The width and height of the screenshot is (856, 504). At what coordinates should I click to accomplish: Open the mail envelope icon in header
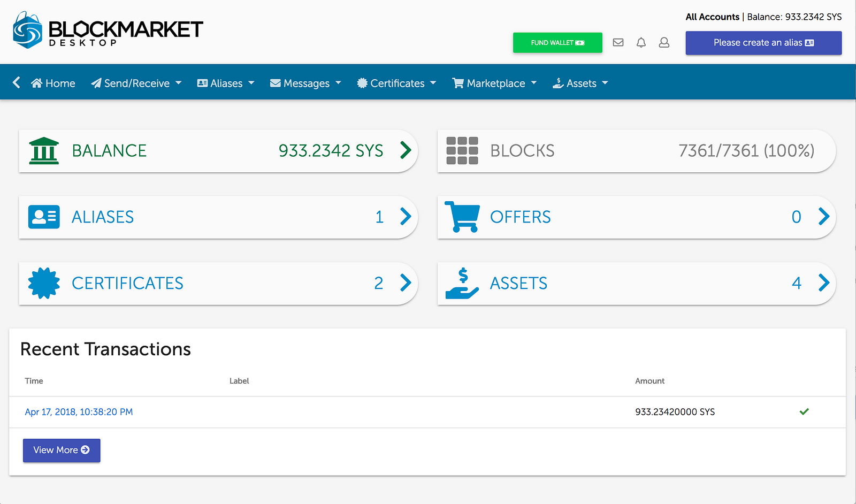click(x=618, y=42)
